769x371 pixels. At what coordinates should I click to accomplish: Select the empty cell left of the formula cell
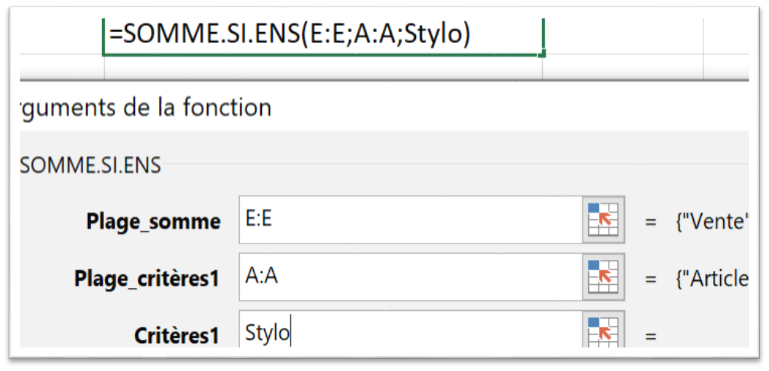click(x=62, y=37)
